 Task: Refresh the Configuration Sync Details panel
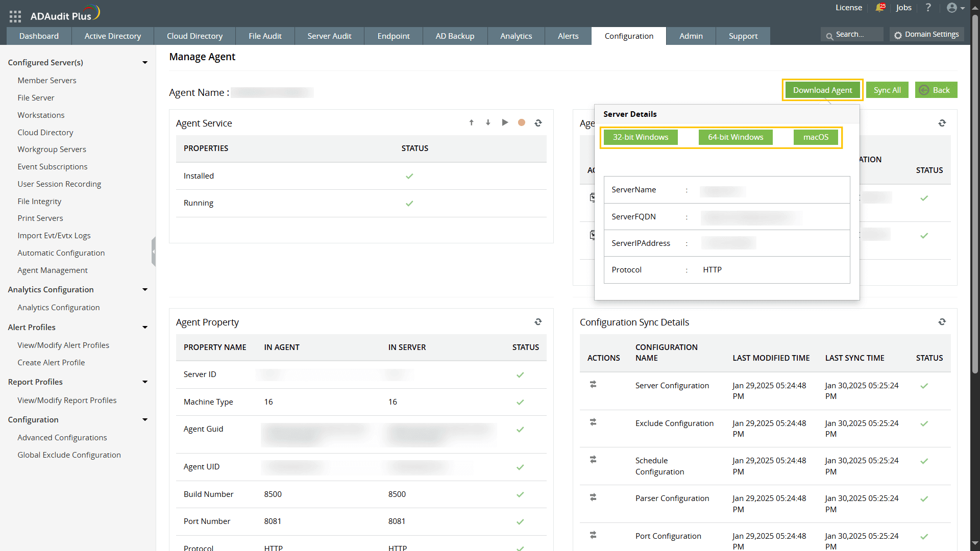(x=942, y=322)
